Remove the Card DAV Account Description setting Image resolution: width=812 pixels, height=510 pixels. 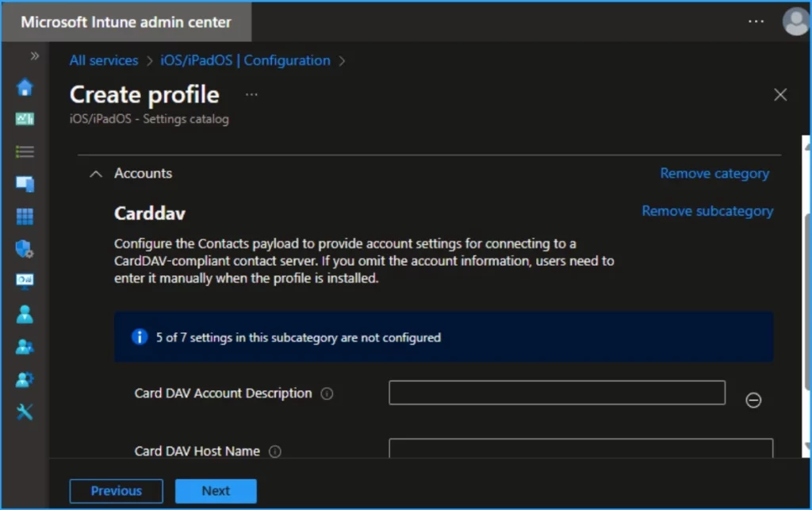click(753, 401)
